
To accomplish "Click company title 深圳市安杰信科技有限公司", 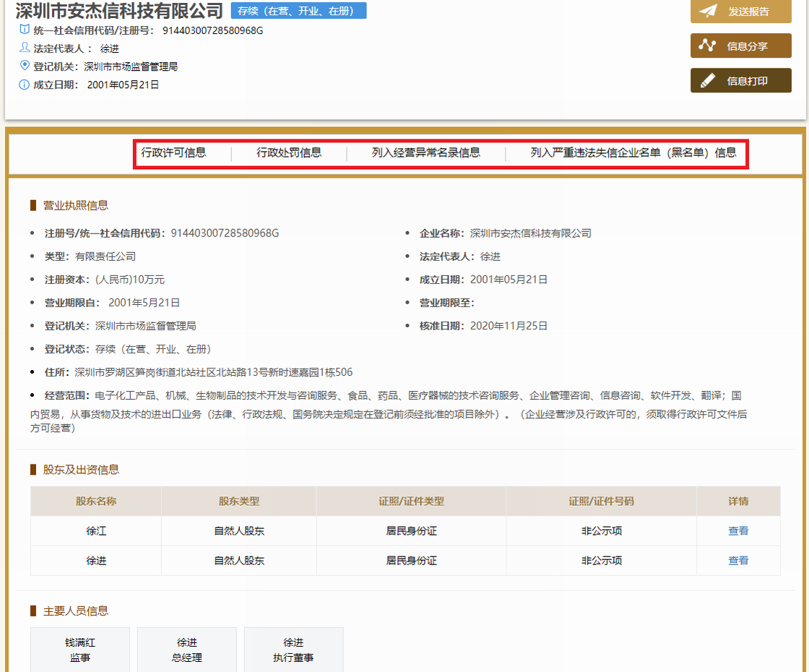I will click(x=119, y=10).
